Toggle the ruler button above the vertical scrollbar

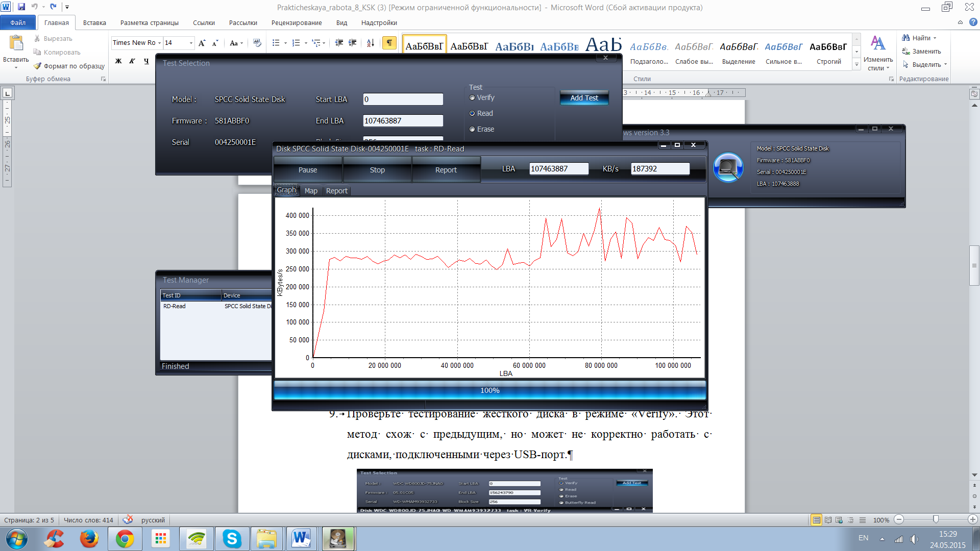tap(974, 94)
